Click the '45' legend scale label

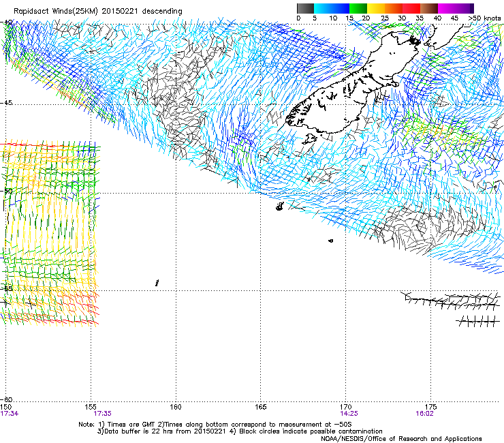coord(454,18)
